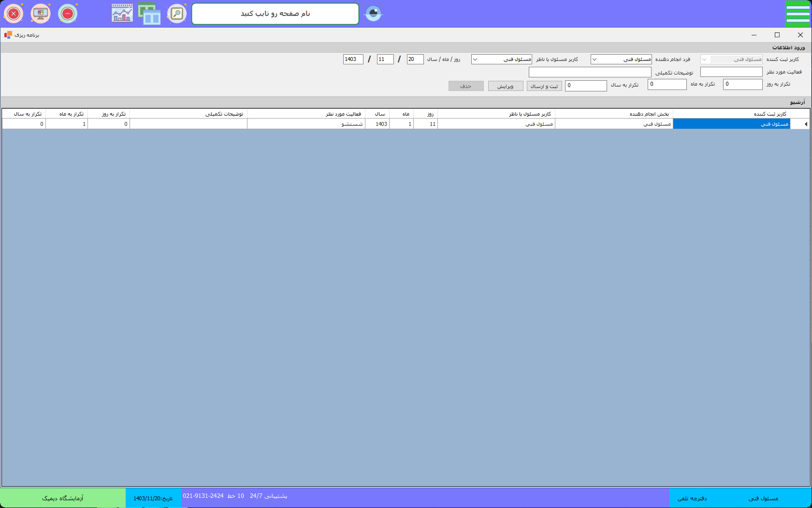Click the ثبت و ارسال button

(544, 86)
